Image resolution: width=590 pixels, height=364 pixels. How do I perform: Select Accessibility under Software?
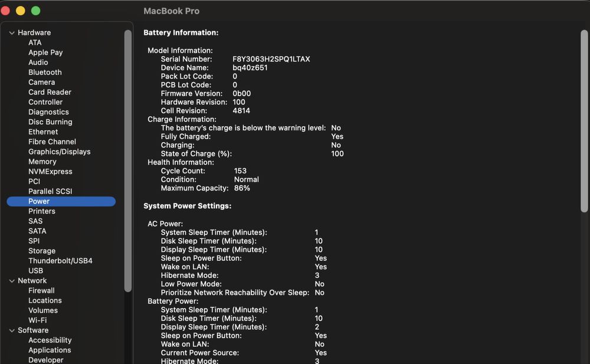click(x=50, y=340)
